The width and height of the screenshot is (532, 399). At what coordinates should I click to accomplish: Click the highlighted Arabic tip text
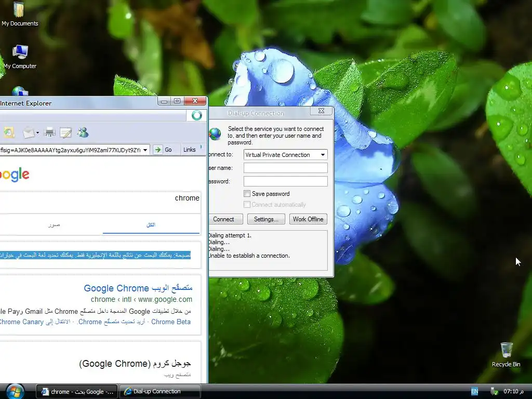(x=96, y=255)
